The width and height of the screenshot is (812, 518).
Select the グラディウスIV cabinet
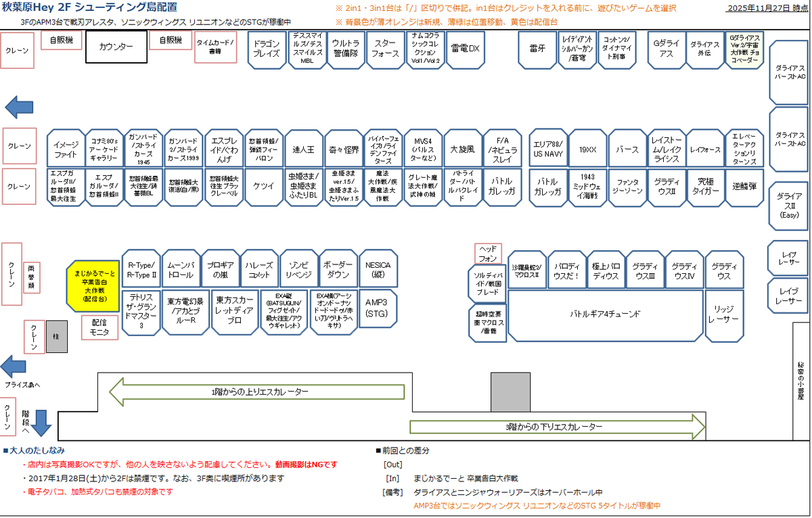point(685,269)
